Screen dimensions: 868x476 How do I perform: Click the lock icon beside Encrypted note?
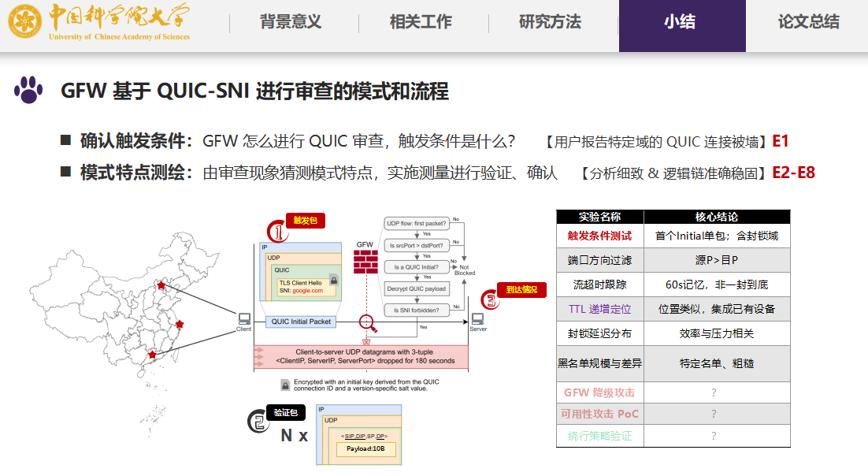coord(285,385)
